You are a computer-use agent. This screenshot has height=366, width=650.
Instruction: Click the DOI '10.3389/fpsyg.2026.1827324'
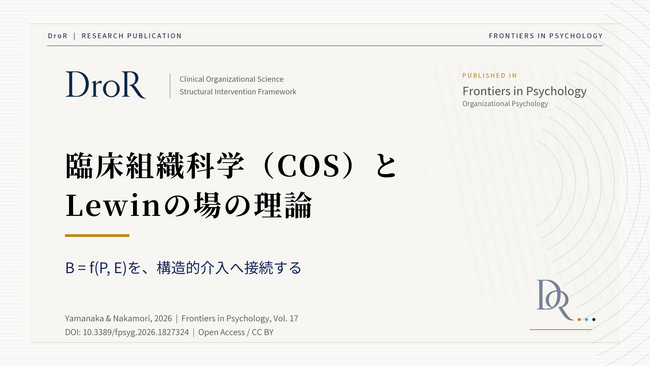click(x=136, y=332)
